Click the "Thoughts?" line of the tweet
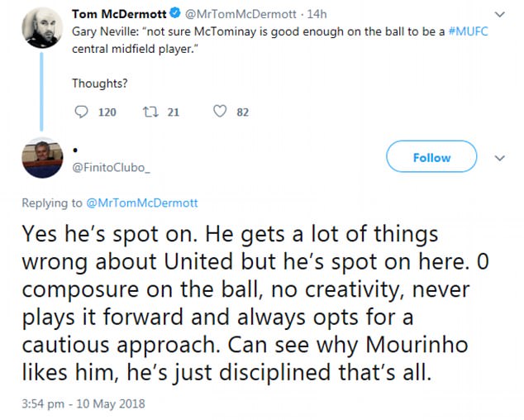 tap(99, 84)
